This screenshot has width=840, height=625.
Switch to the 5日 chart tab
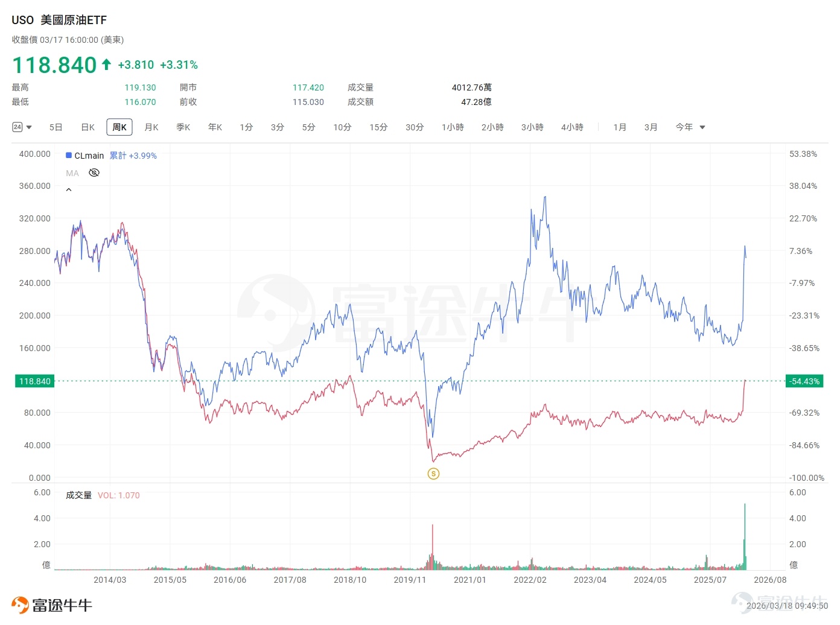(56, 127)
